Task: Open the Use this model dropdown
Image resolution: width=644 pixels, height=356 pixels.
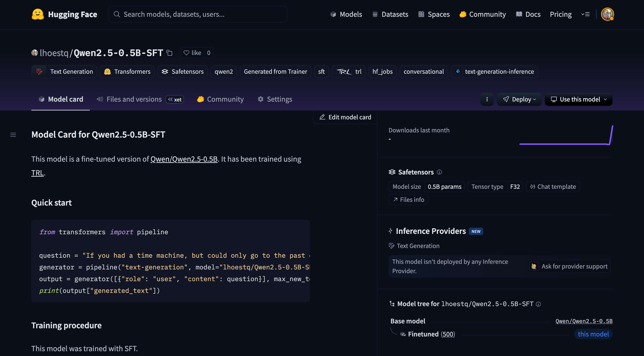Action: 578,99
